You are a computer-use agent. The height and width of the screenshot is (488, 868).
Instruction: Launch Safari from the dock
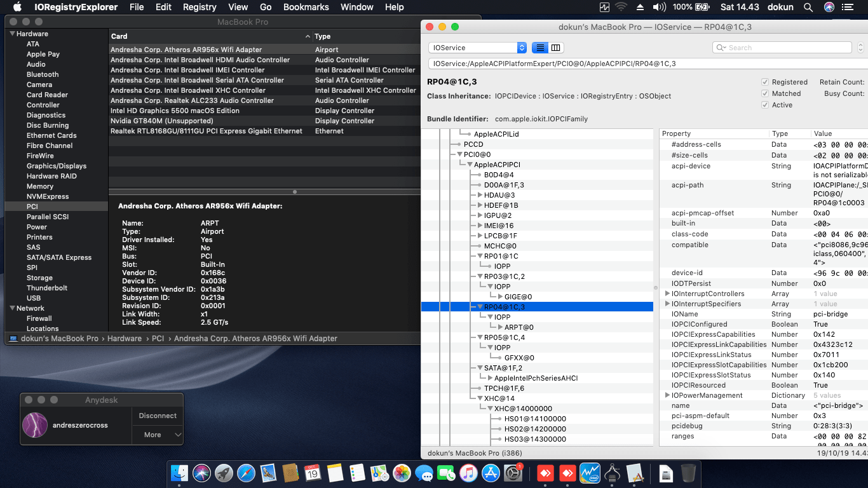(246, 473)
